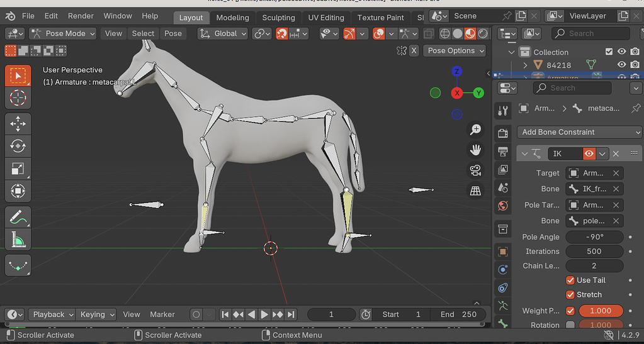Select solid viewport shading

458,34
